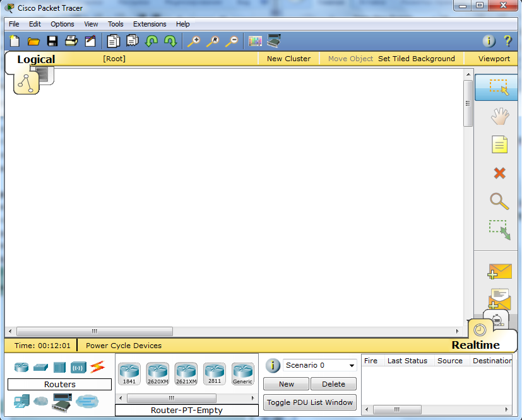Click Set Tiled Background

(x=416, y=59)
